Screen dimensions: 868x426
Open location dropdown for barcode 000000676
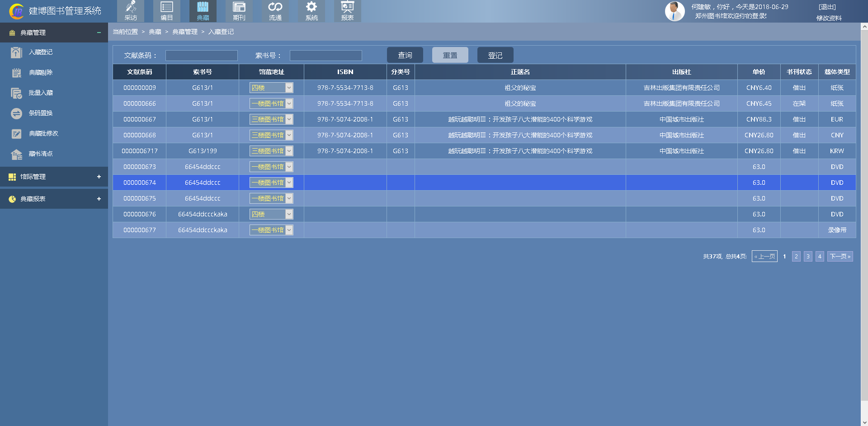(289, 214)
